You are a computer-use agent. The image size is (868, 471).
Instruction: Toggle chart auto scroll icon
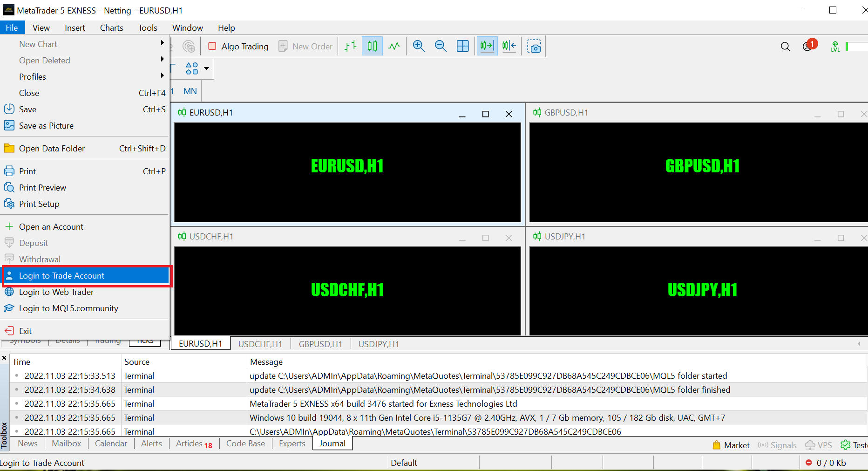click(x=487, y=46)
